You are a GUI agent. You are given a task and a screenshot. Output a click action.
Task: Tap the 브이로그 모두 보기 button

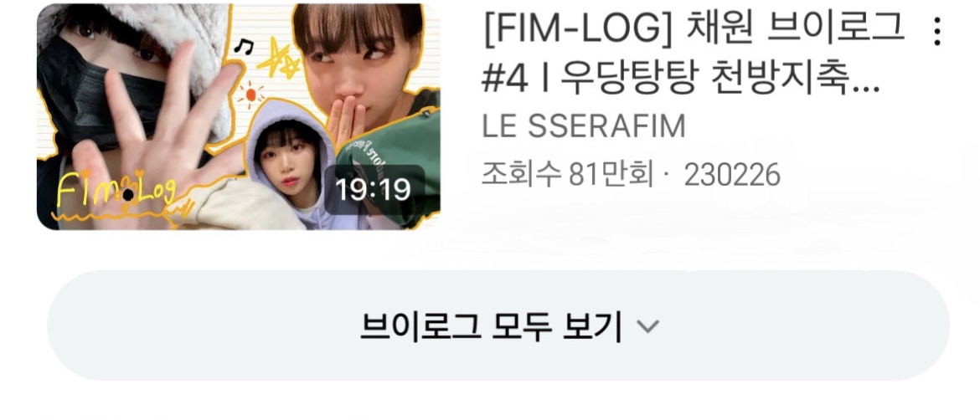click(x=498, y=325)
